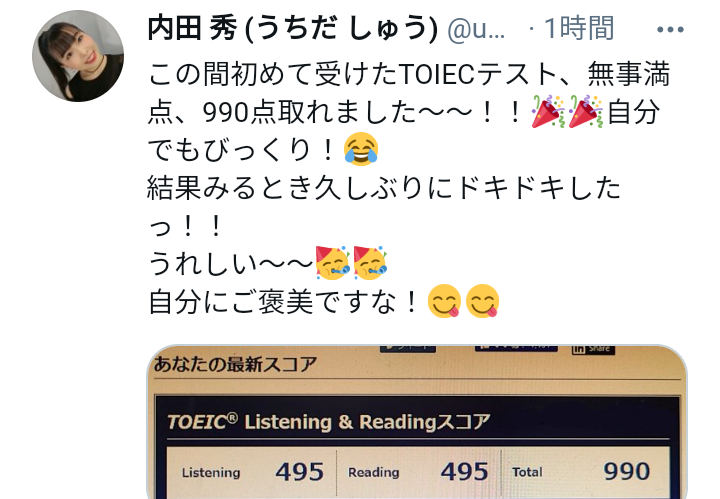Click the TOEIC Listening & Readingスコア title bar
720x499 pixels.
click(x=417, y=421)
